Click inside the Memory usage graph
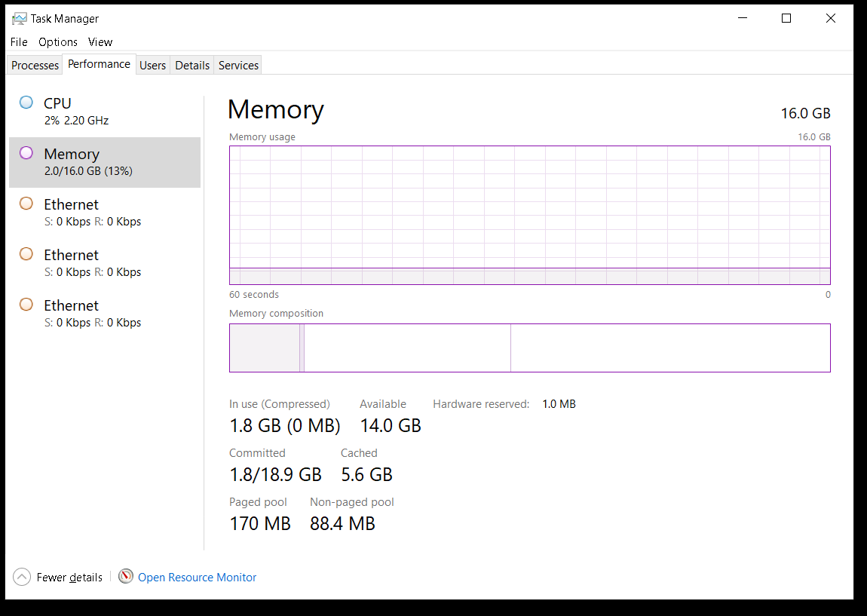Image resolution: width=867 pixels, height=616 pixels. point(530,215)
